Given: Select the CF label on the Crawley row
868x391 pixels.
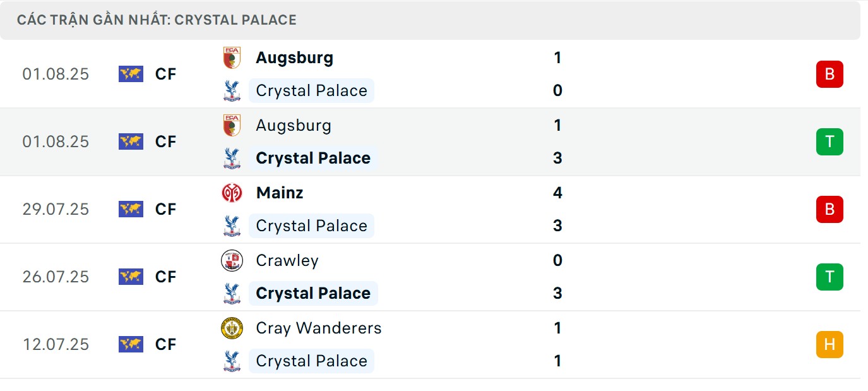Looking at the screenshot, I should click(165, 277).
